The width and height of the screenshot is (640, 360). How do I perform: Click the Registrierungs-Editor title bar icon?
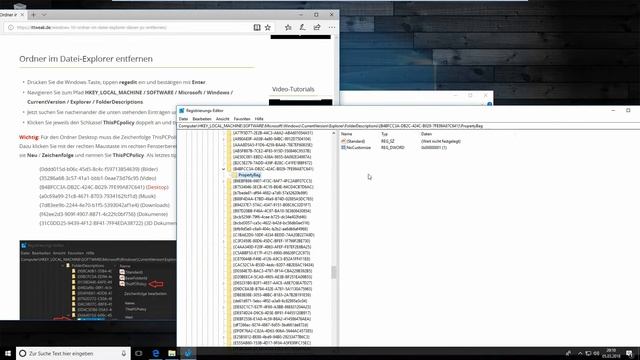point(182,111)
